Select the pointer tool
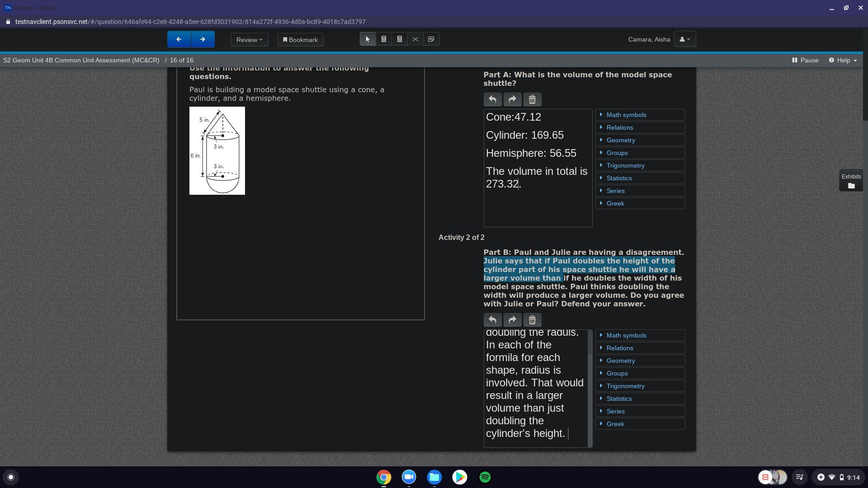The image size is (868, 488). [x=368, y=39]
